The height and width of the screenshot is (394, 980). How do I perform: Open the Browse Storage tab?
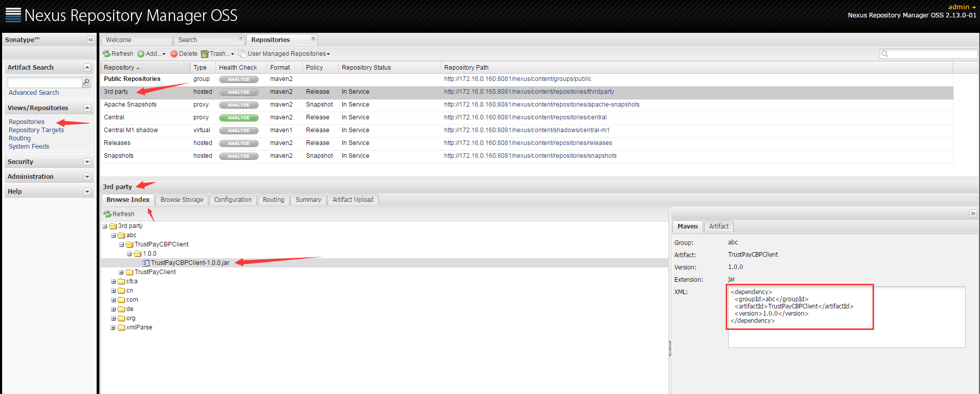(182, 200)
